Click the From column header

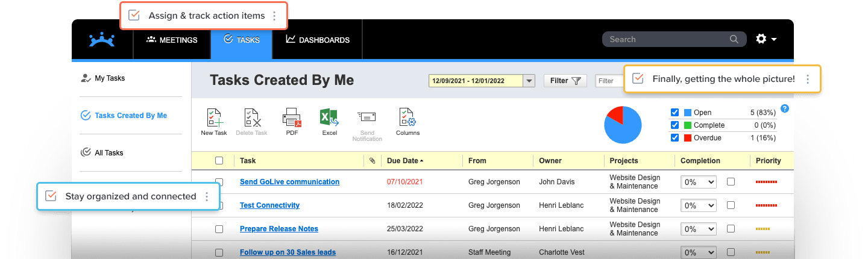tap(477, 161)
